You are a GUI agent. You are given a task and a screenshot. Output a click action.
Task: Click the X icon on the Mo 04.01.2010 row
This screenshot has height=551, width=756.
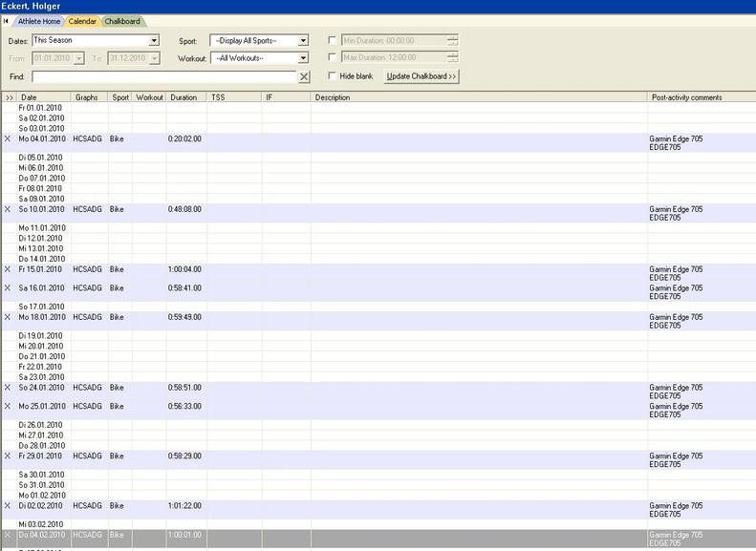tap(8, 139)
